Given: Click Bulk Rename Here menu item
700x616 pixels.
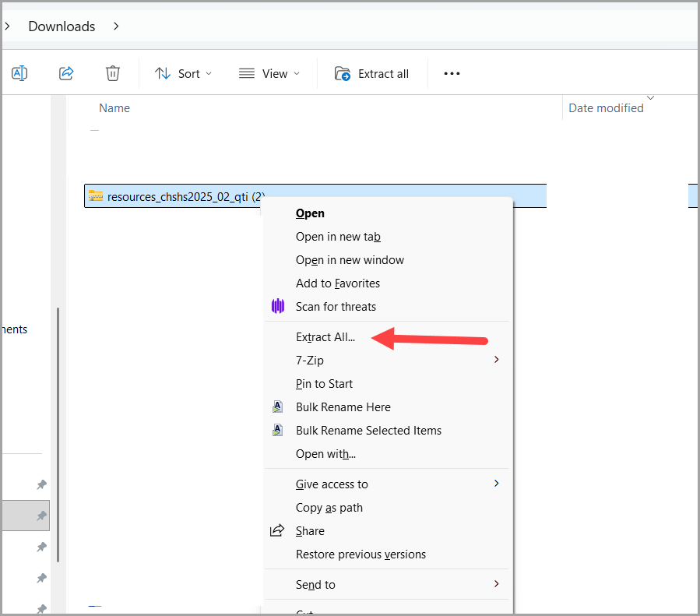Looking at the screenshot, I should pos(343,407).
